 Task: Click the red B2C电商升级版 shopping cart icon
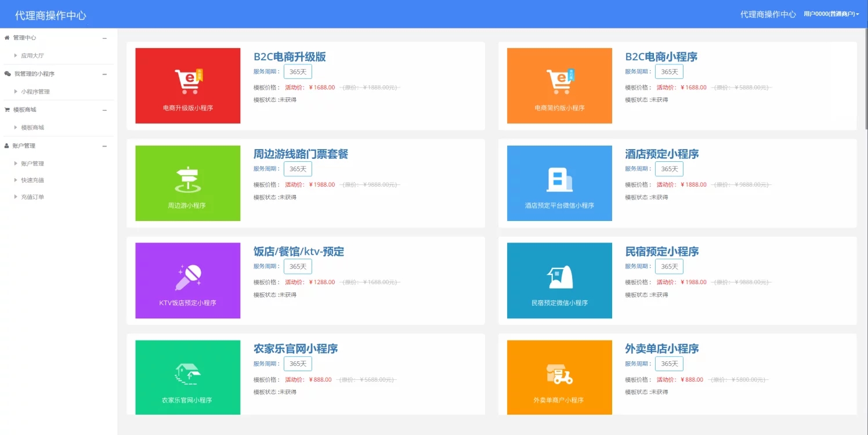188,82
